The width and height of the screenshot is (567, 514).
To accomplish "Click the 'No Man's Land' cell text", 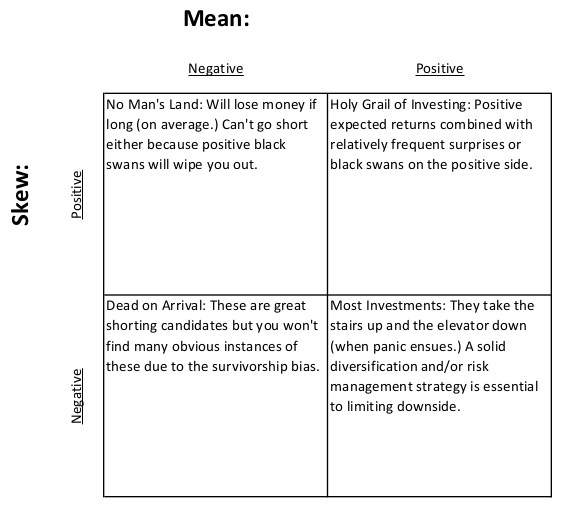I will 212,134.
